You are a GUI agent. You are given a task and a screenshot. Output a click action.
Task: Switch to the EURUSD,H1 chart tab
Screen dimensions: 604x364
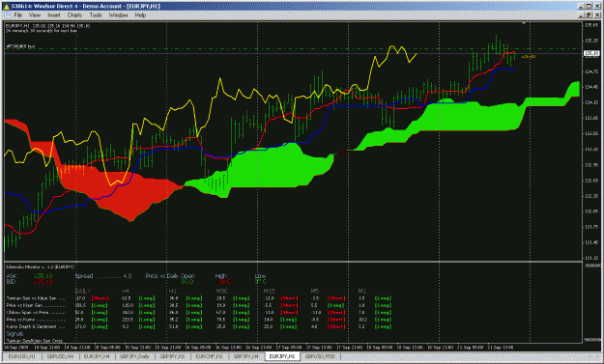click(x=22, y=356)
